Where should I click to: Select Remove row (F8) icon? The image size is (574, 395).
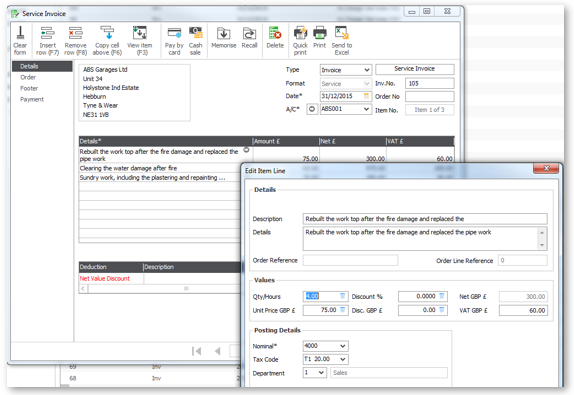coord(75,40)
